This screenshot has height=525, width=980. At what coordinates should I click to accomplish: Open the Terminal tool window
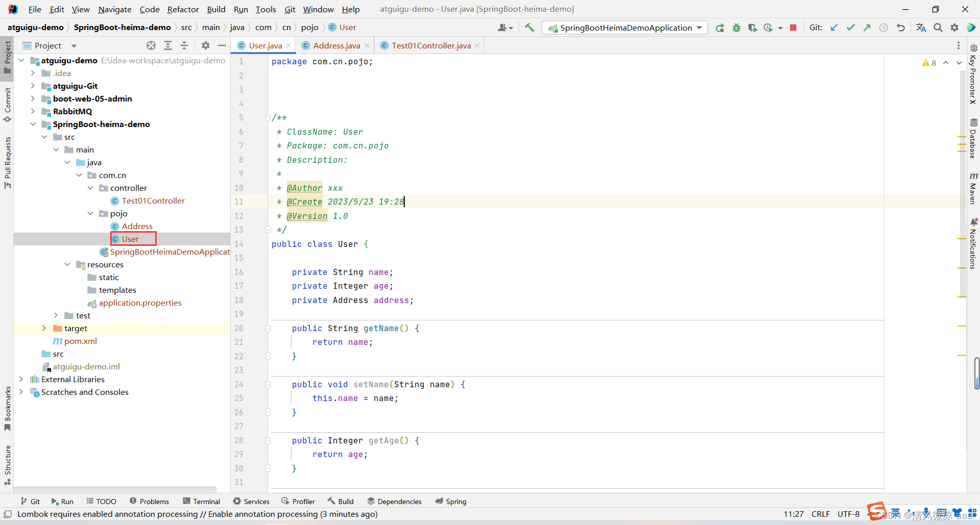click(x=202, y=502)
